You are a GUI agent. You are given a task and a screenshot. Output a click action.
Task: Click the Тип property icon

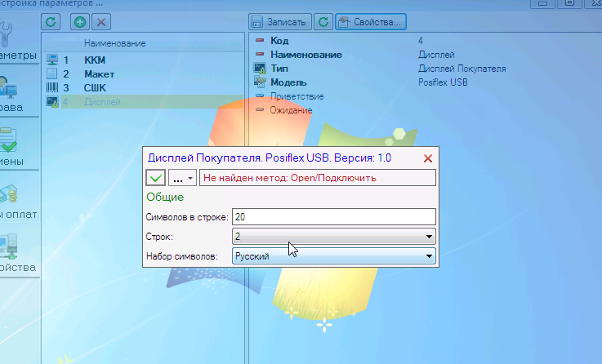(260, 69)
